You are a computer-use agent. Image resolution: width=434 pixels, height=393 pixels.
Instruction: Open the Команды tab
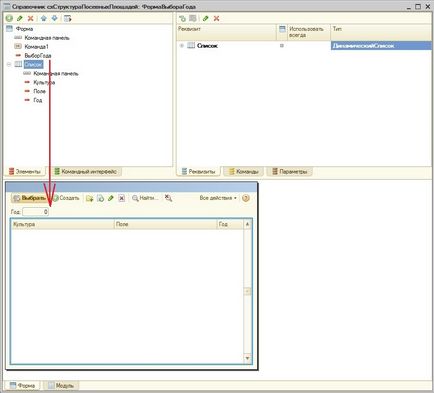tap(244, 172)
